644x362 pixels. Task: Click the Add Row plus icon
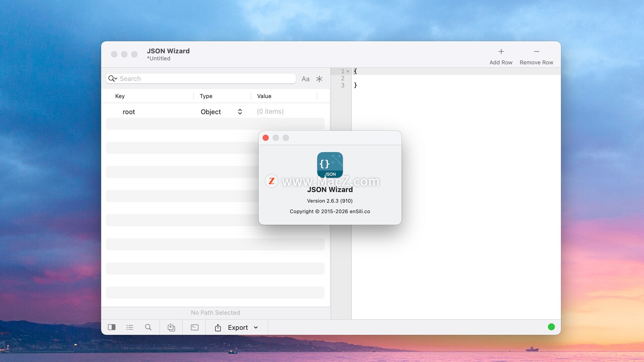pyautogui.click(x=501, y=52)
